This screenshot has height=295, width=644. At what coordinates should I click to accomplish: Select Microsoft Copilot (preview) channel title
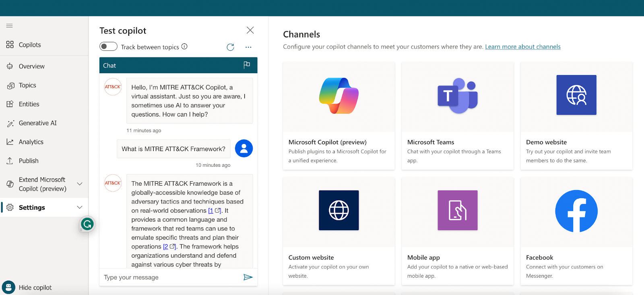(328, 142)
